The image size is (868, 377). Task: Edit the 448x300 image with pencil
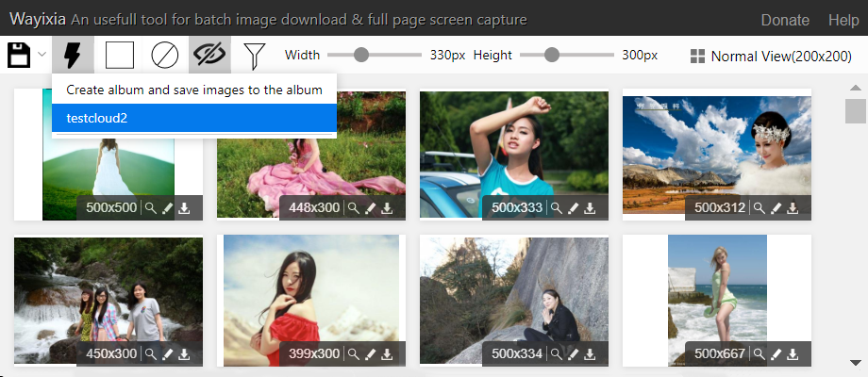tap(371, 208)
